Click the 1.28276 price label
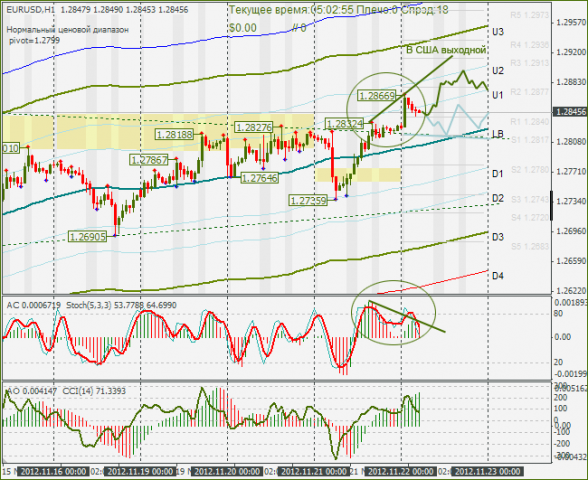Image resolution: width=588 pixels, height=480 pixels. coord(254,127)
